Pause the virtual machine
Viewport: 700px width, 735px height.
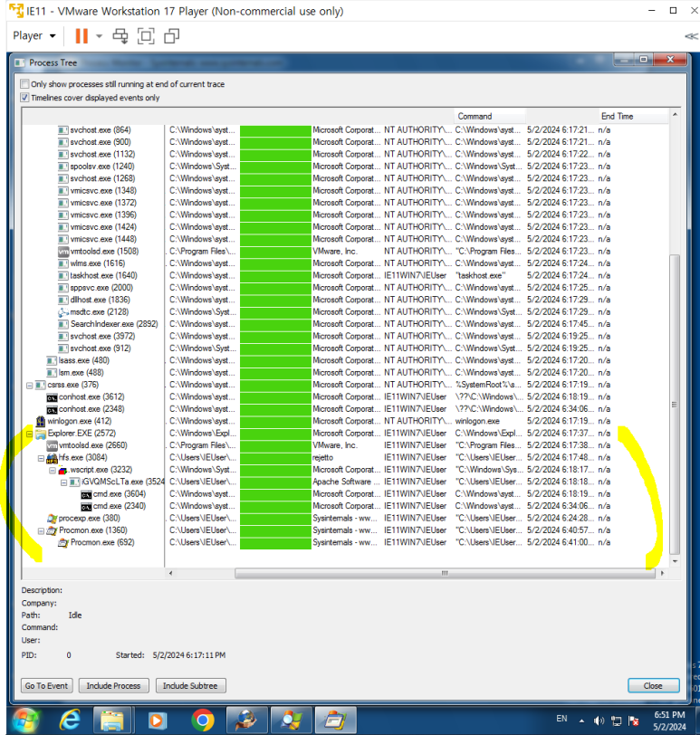point(82,35)
